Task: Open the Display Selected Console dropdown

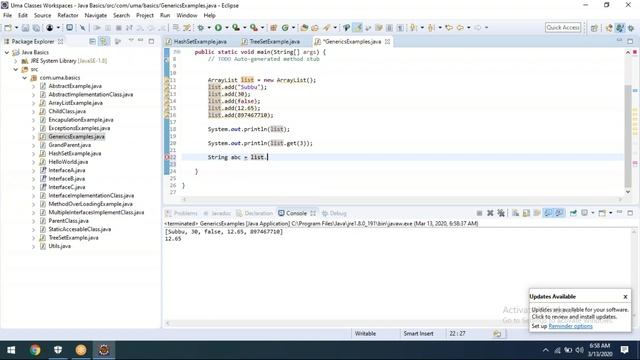Action: point(593,213)
